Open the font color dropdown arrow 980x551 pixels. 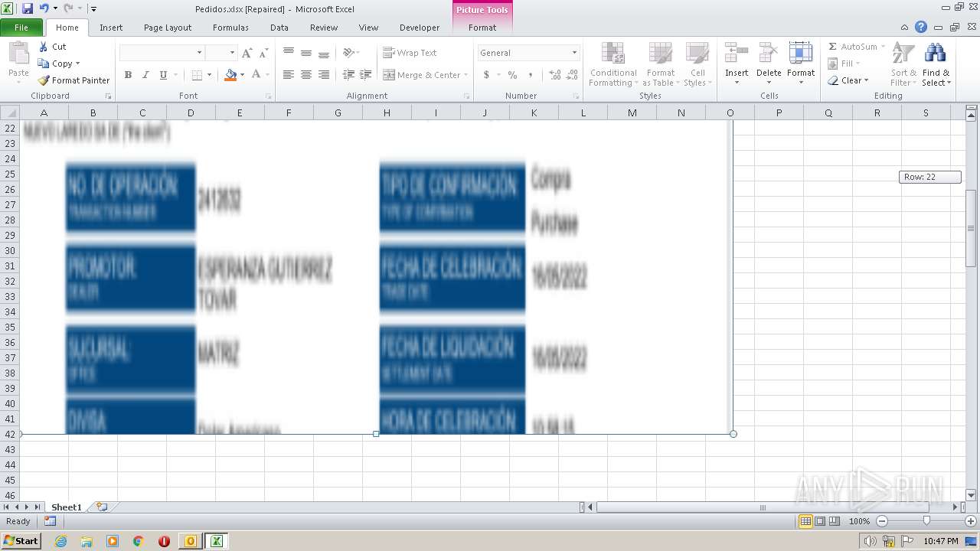pos(267,75)
